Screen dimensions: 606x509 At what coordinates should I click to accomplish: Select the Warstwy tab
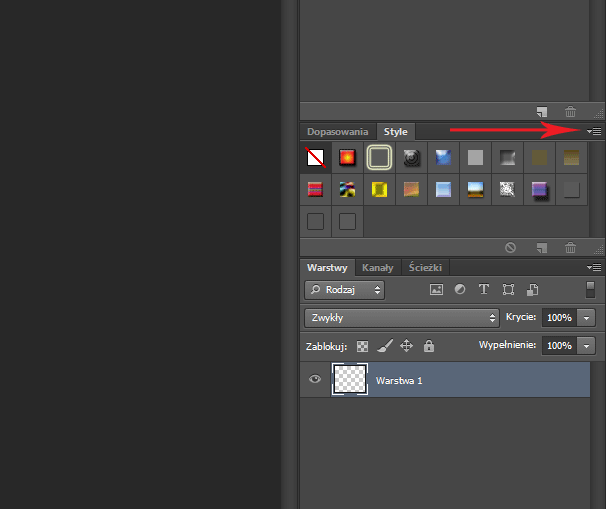click(x=327, y=267)
